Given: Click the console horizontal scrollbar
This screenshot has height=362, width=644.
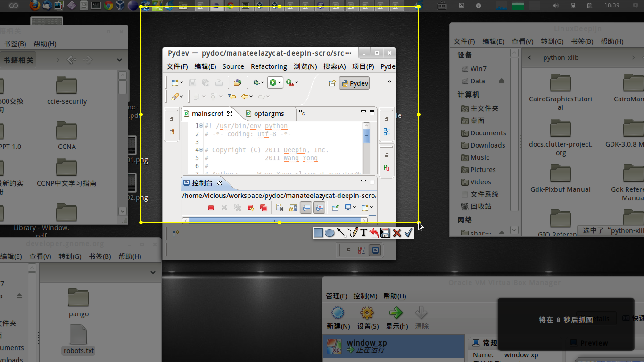Looking at the screenshot, I should coord(275,220).
